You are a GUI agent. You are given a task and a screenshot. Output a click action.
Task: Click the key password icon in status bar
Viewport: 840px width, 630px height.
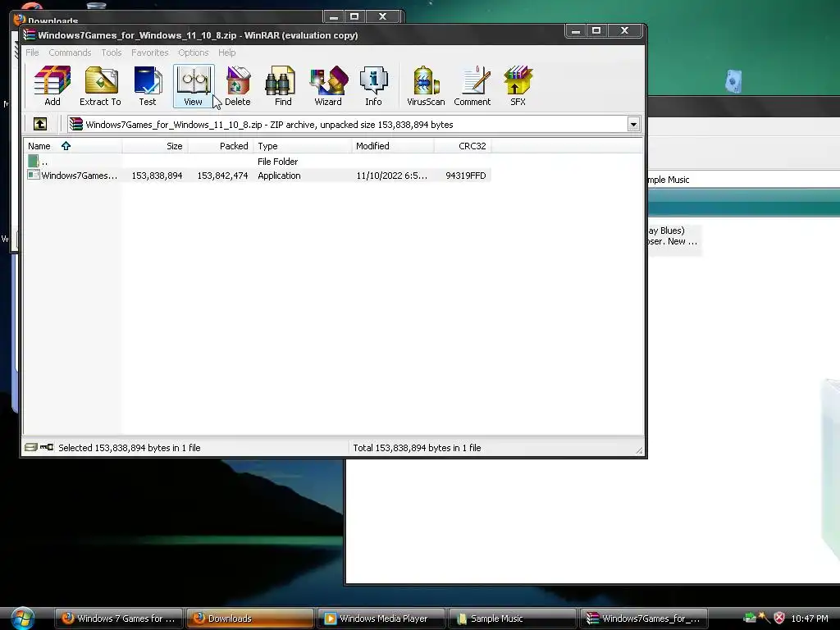47,447
